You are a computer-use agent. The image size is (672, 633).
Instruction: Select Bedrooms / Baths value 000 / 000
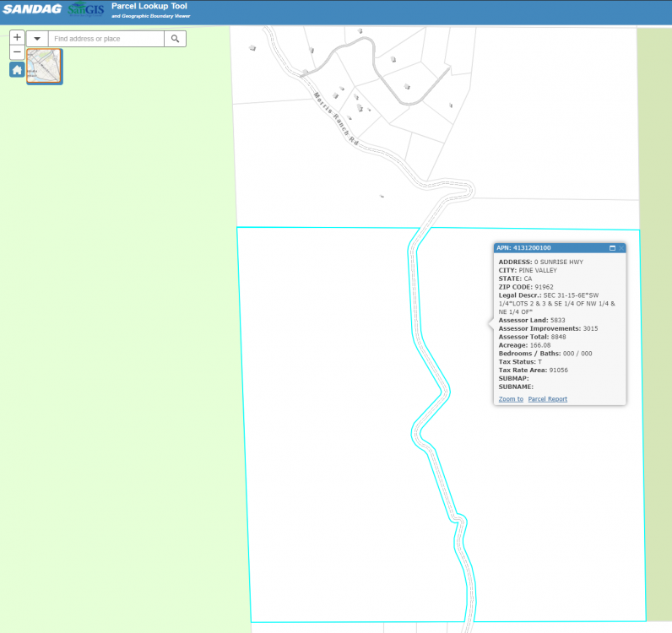[577, 354]
